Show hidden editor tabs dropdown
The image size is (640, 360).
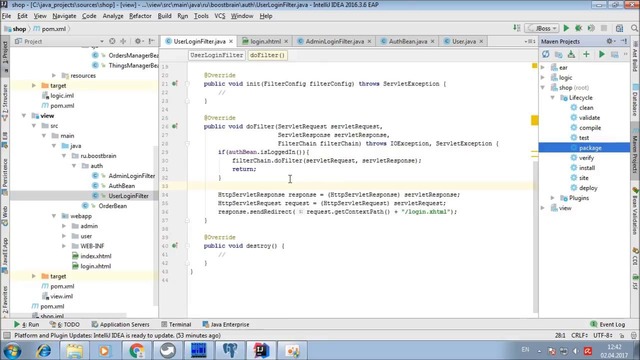[x=529, y=41]
